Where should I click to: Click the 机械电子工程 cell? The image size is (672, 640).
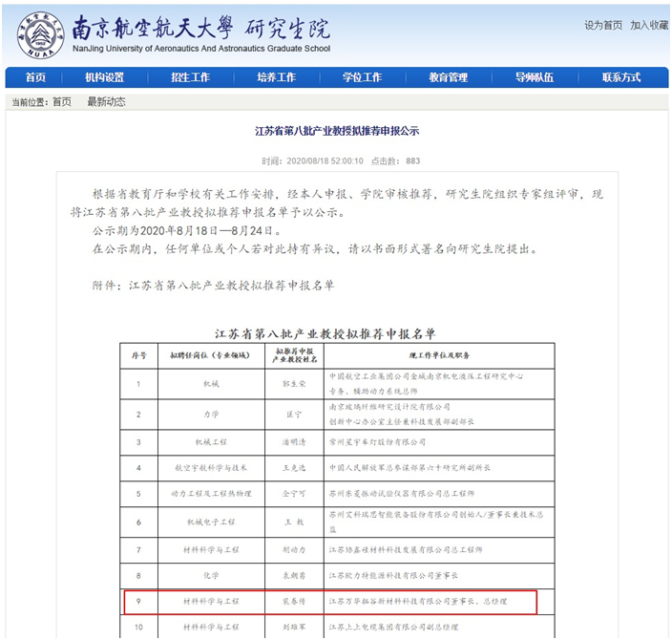coord(211,523)
